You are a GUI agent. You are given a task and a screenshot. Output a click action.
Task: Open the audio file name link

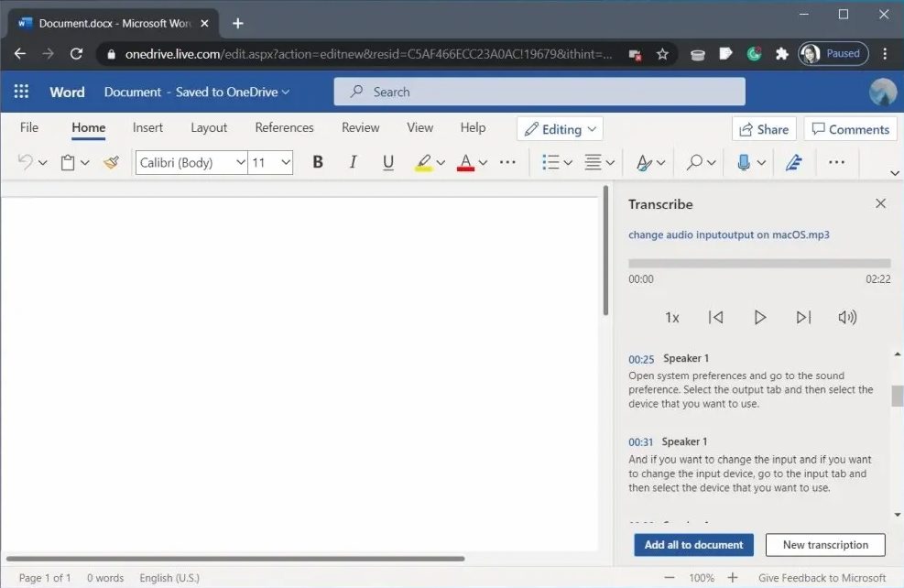[x=729, y=234]
